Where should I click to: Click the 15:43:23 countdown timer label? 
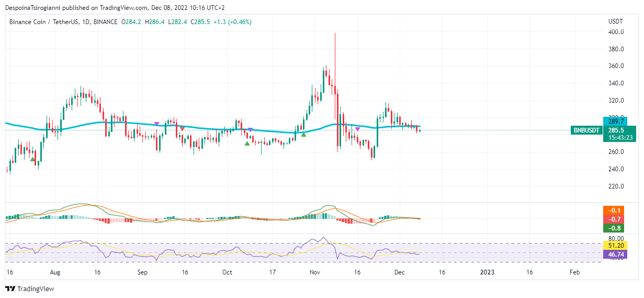(618, 138)
